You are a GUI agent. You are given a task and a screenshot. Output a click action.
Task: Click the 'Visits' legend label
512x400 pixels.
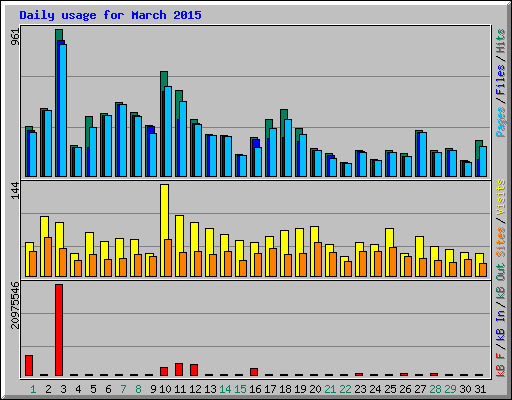tap(501, 197)
